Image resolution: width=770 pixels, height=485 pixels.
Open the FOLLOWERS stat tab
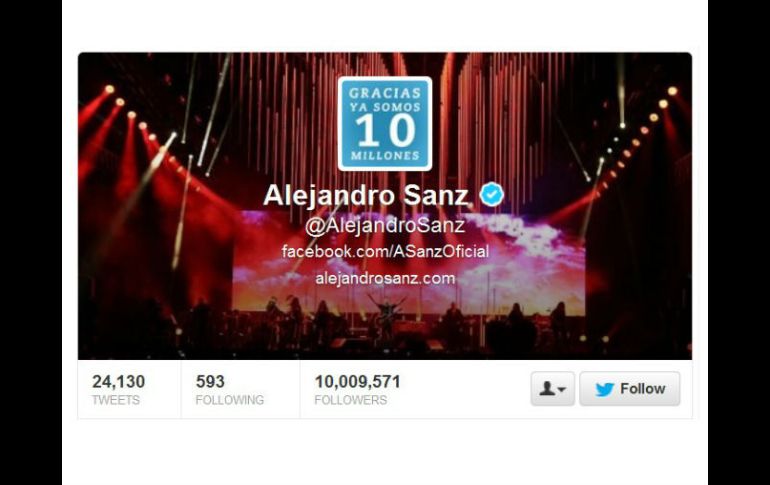[358, 390]
